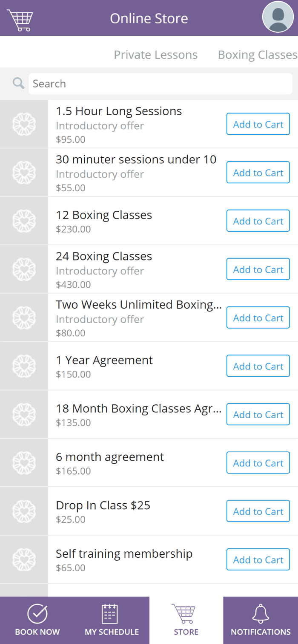Add Two Weeks Unlimited Boxing to cart
298x644 pixels.
[258, 318]
